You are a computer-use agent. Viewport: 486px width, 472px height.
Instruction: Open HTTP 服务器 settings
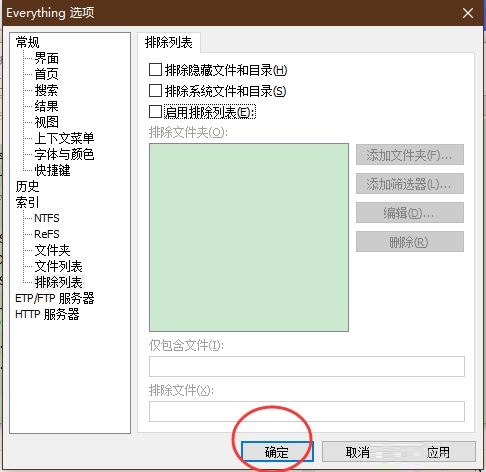(x=47, y=314)
